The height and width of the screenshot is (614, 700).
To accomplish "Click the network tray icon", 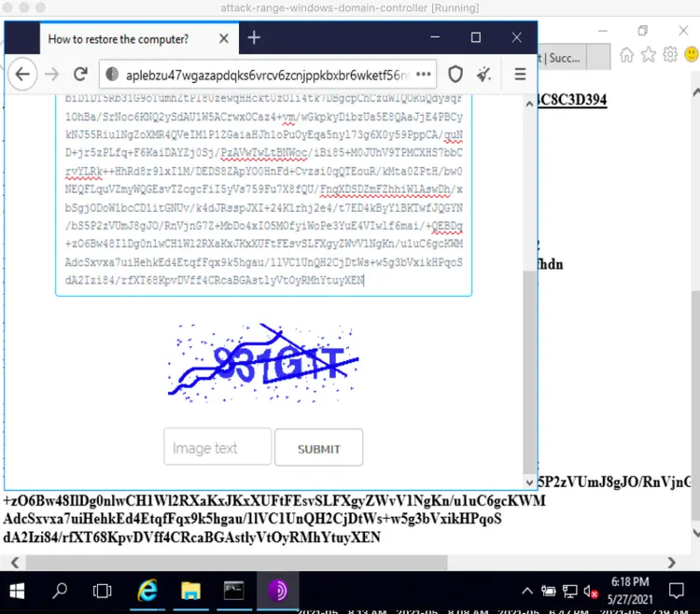I will pos(569,592).
